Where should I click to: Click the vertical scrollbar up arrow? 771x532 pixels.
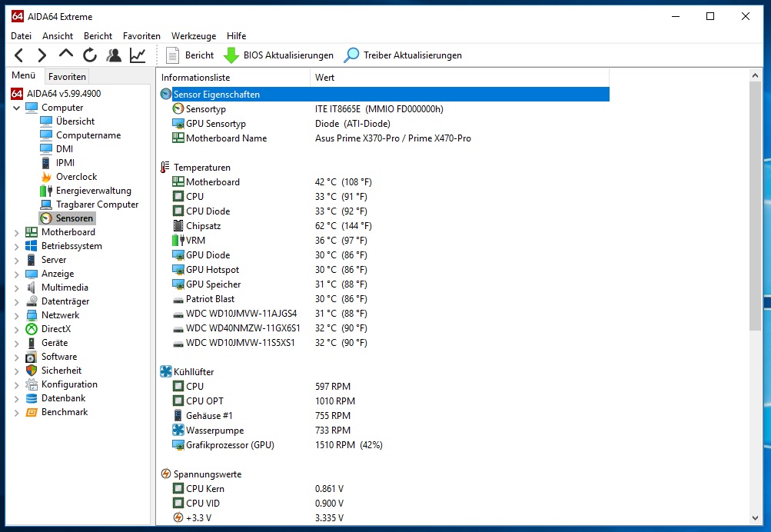[756, 75]
